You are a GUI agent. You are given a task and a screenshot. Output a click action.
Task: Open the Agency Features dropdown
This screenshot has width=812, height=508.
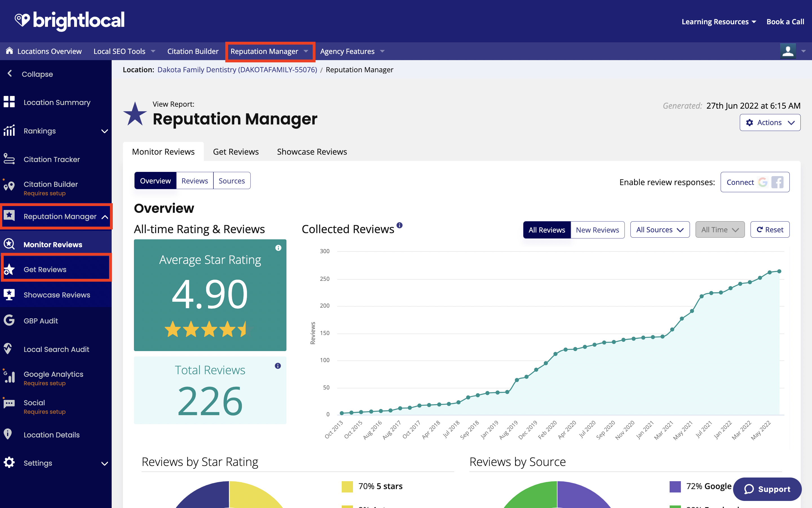click(352, 51)
